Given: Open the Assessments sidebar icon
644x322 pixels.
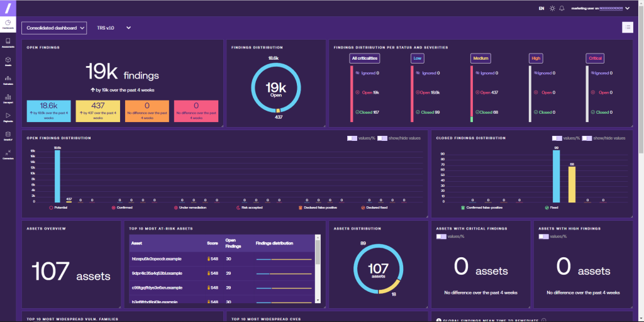Looking at the screenshot, I should click(x=8, y=43).
